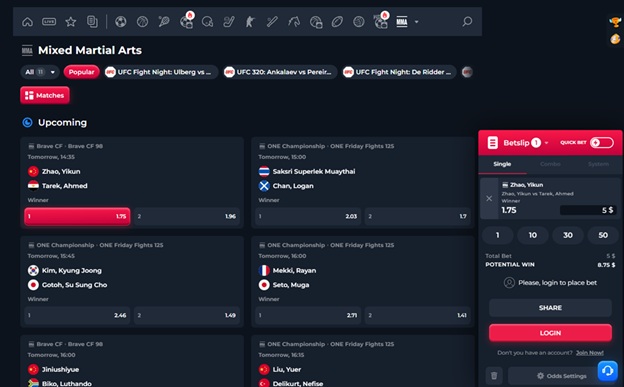Select the Baseball bat sport icon

pyautogui.click(x=272, y=22)
